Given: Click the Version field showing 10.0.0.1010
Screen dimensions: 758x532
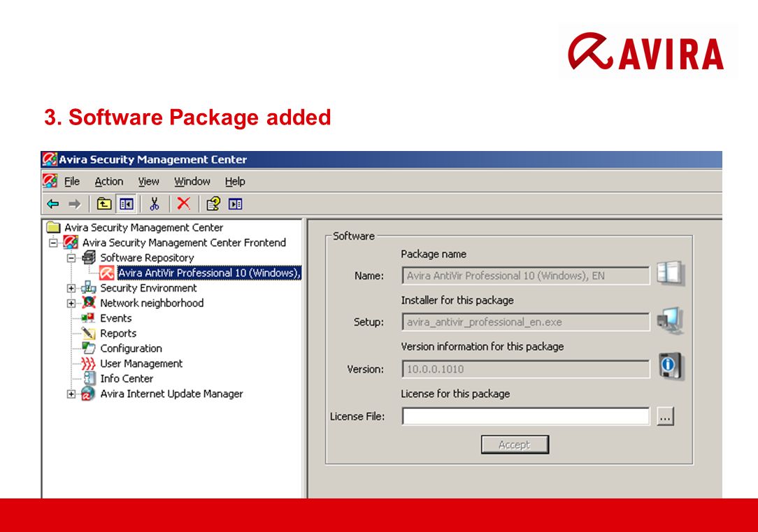Looking at the screenshot, I should click(525, 369).
